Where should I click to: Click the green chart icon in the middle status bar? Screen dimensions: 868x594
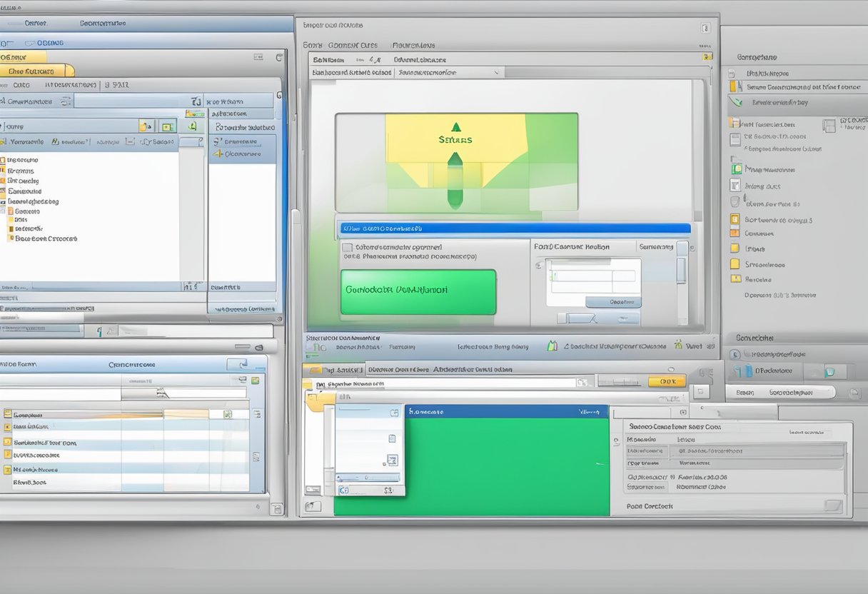552,346
